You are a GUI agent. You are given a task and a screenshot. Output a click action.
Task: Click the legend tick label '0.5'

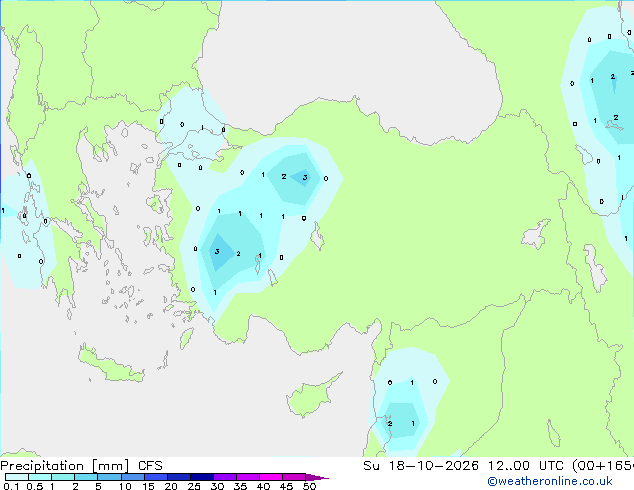pos(35,486)
